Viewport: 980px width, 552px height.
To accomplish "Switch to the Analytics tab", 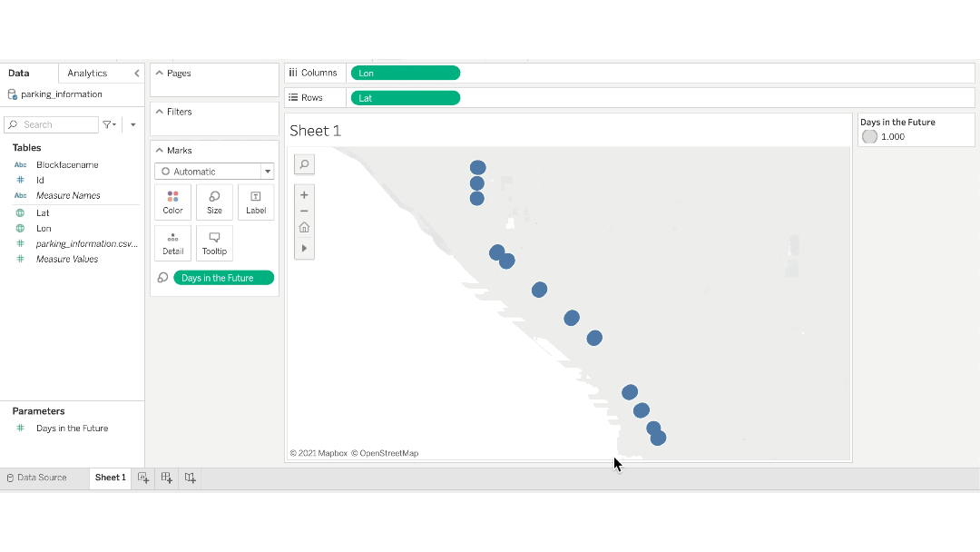I will point(89,73).
